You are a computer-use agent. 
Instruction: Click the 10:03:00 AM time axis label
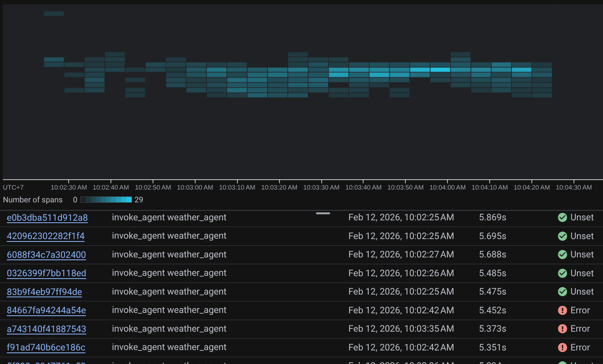tap(195, 187)
